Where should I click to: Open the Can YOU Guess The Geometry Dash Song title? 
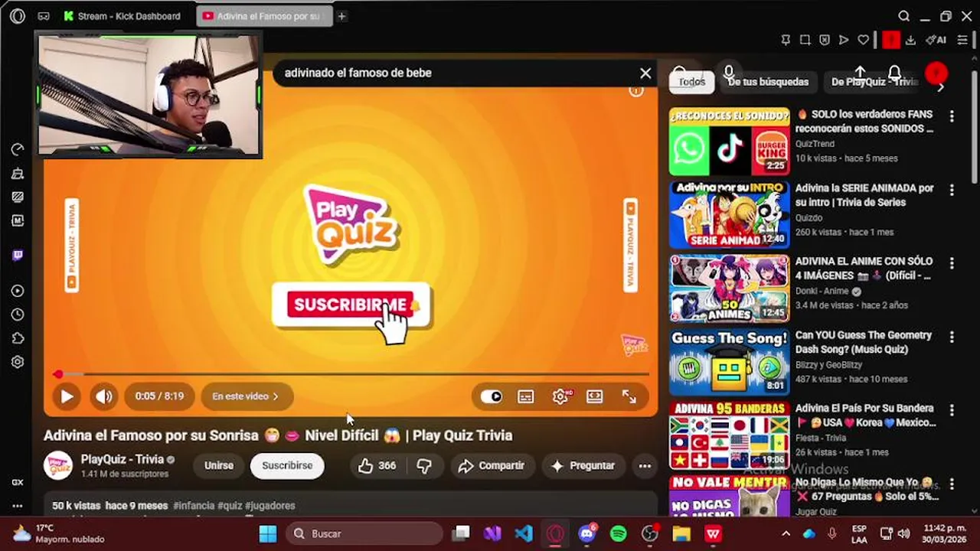point(864,342)
